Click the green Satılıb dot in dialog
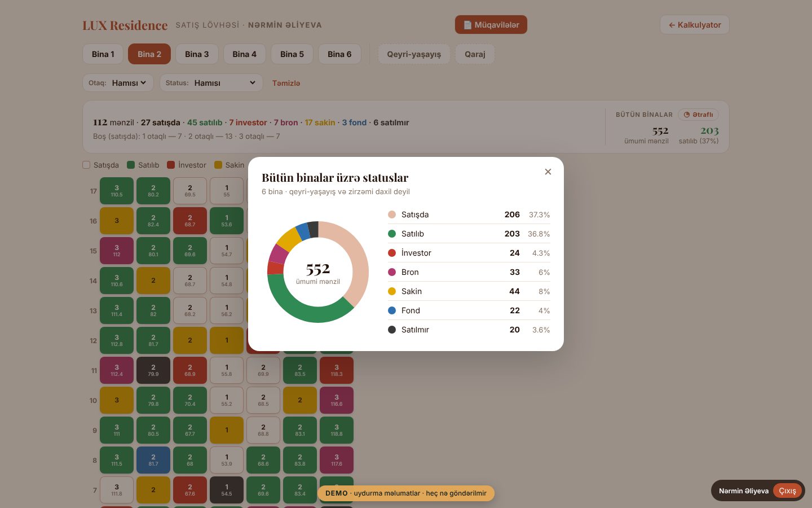The height and width of the screenshot is (508, 812). point(392,234)
